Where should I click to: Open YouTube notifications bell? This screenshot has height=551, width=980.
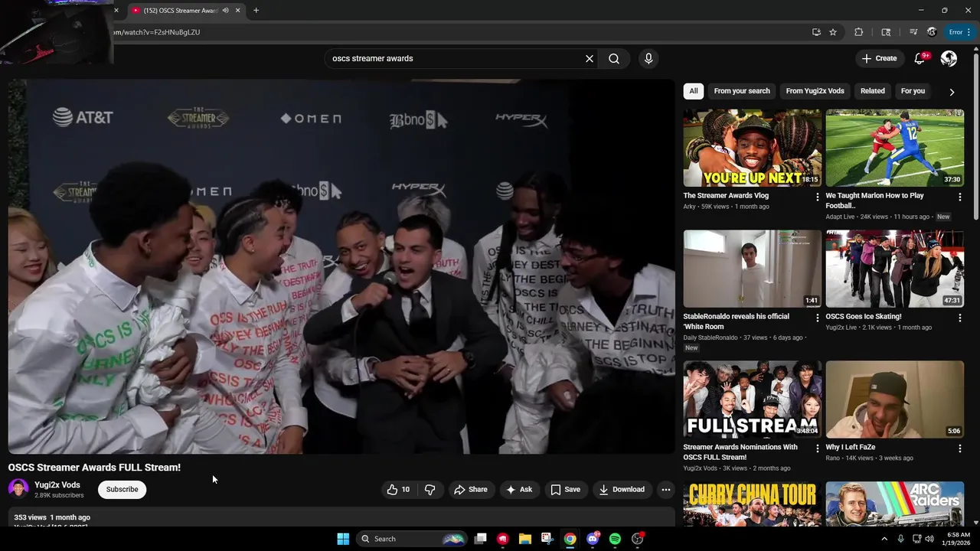coord(920,58)
